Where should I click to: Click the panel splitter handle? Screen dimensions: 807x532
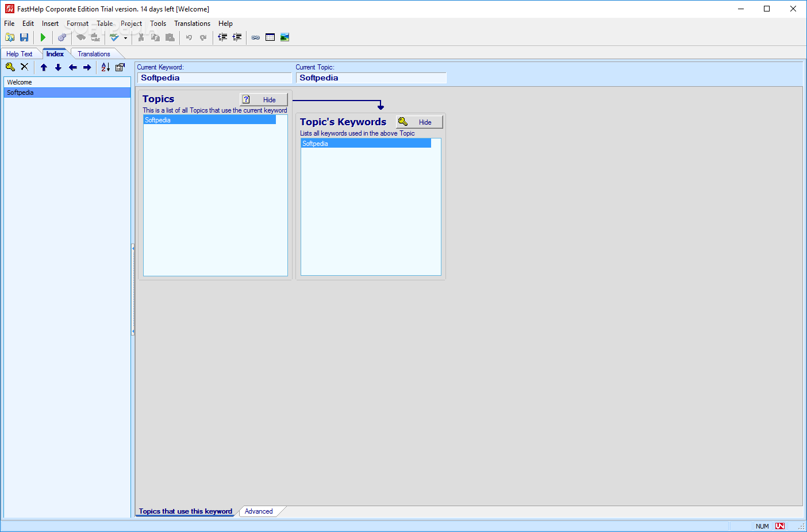(x=133, y=290)
